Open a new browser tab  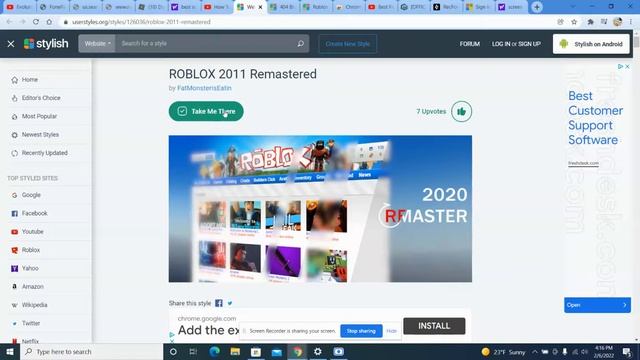coord(537,7)
